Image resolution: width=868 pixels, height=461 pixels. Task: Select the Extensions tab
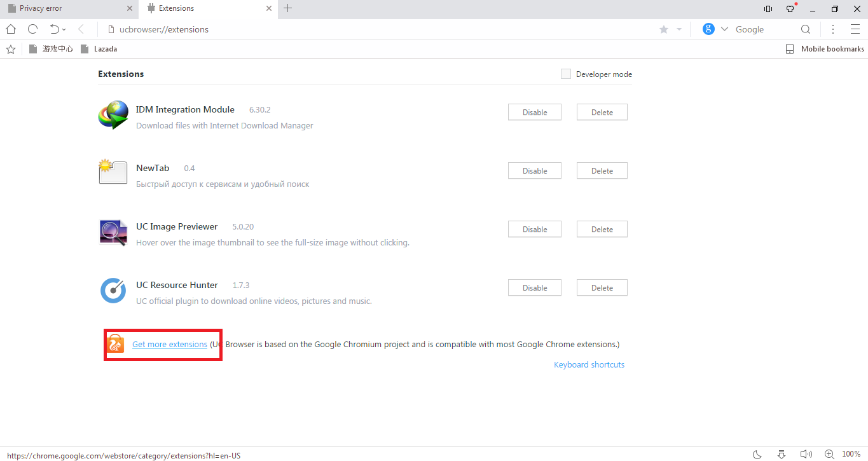(207, 9)
